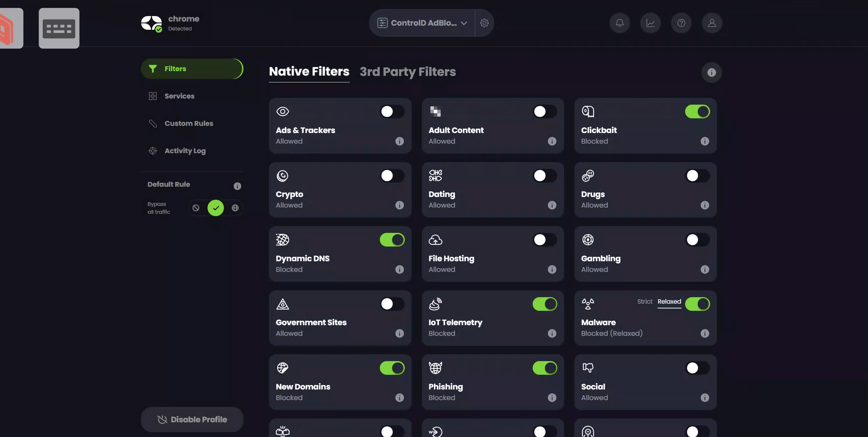Enable the Adult Content toggle
This screenshot has width=868, height=437.
tap(545, 111)
